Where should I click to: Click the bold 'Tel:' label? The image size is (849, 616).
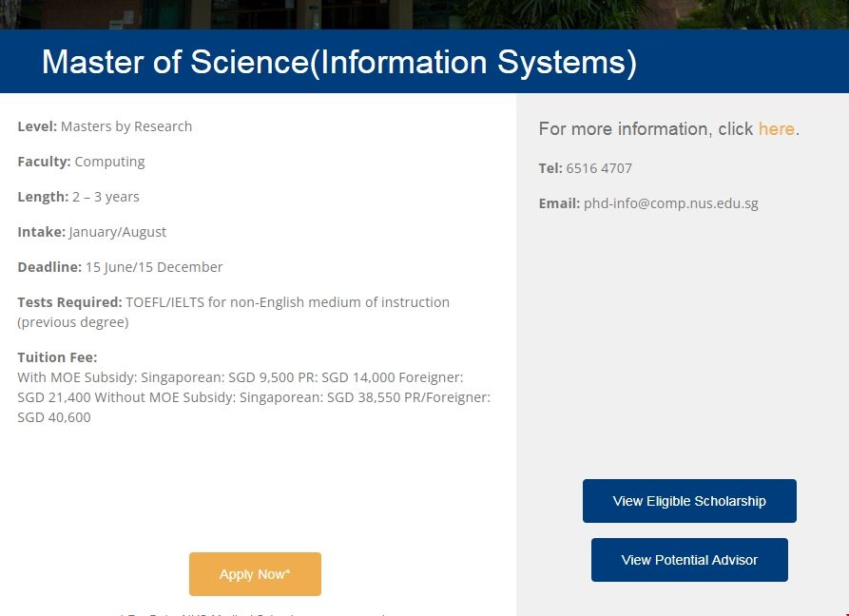pos(550,168)
